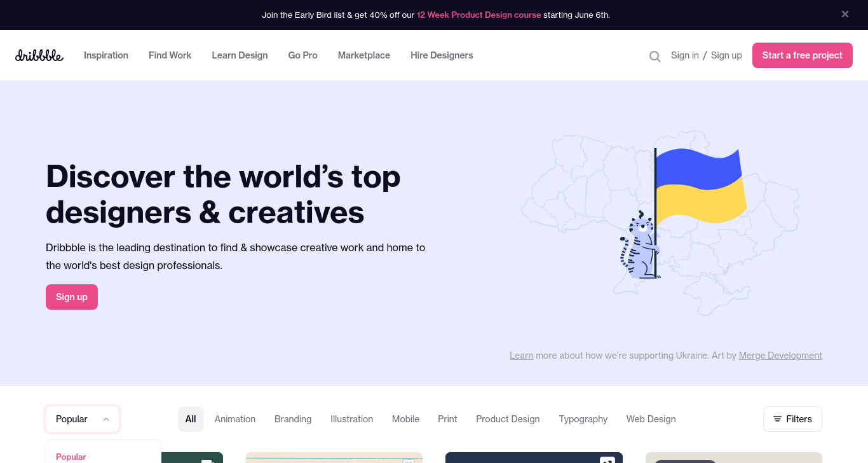Screen dimensions: 868x463
Task: Filter shots by Branding
Action: coord(293,419)
